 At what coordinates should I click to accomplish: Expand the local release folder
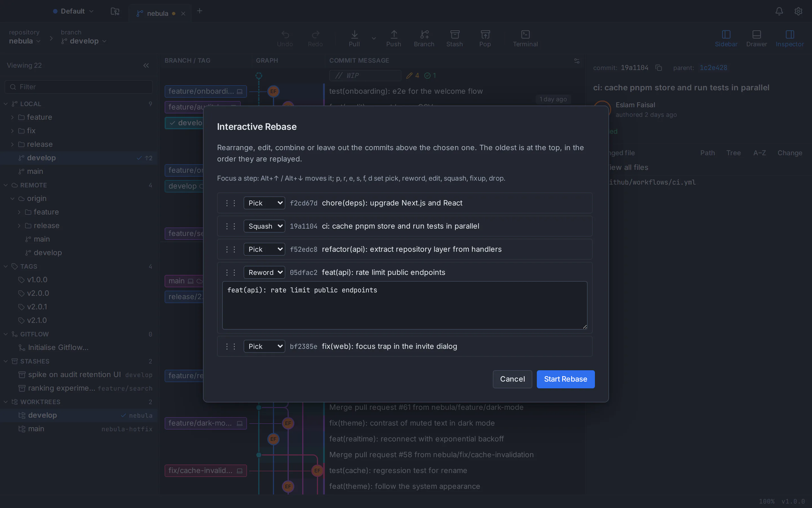[12, 144]
